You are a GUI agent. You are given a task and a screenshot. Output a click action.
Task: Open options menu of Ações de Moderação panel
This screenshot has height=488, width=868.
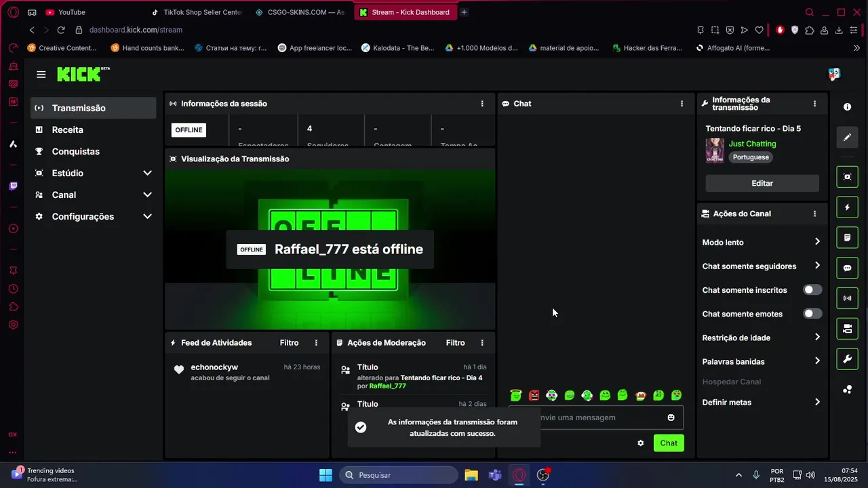(482, 343)
